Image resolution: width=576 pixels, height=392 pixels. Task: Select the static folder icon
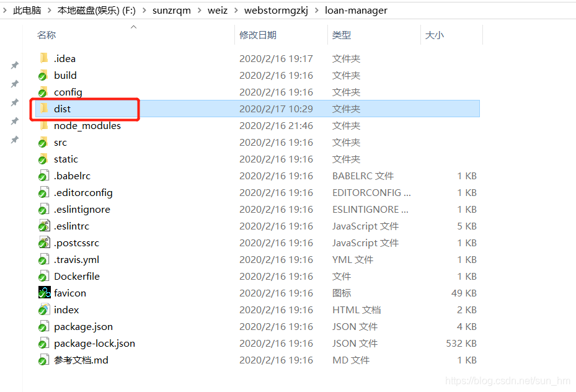pos(44,159)
